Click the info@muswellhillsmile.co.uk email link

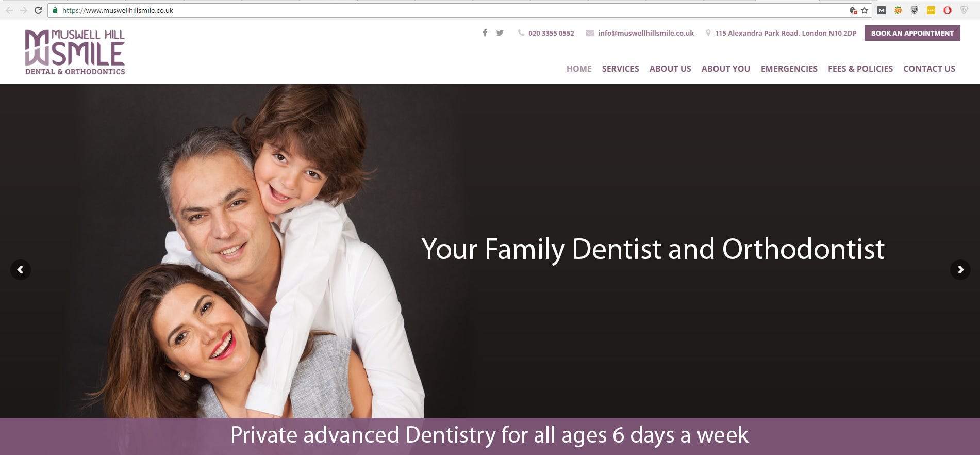pyautogui.click(x=646, y=33)
